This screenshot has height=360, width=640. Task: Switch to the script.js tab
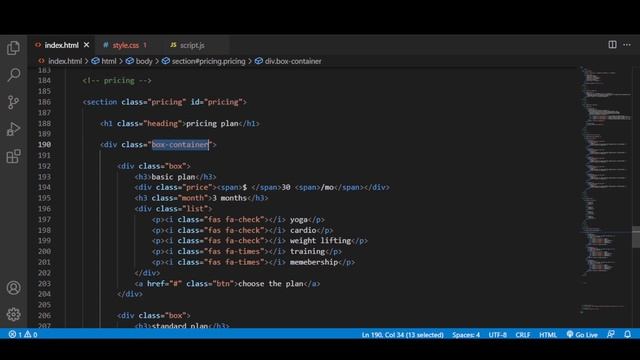[192, 45]
